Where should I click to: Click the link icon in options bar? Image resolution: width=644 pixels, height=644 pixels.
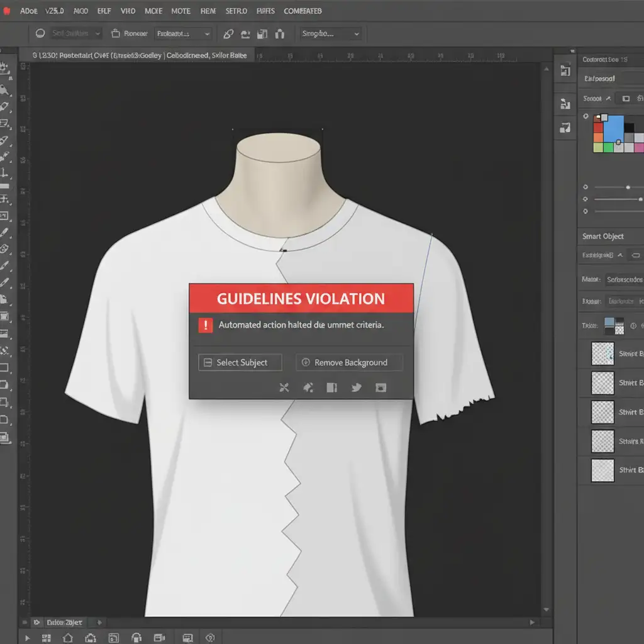(228, 34)
